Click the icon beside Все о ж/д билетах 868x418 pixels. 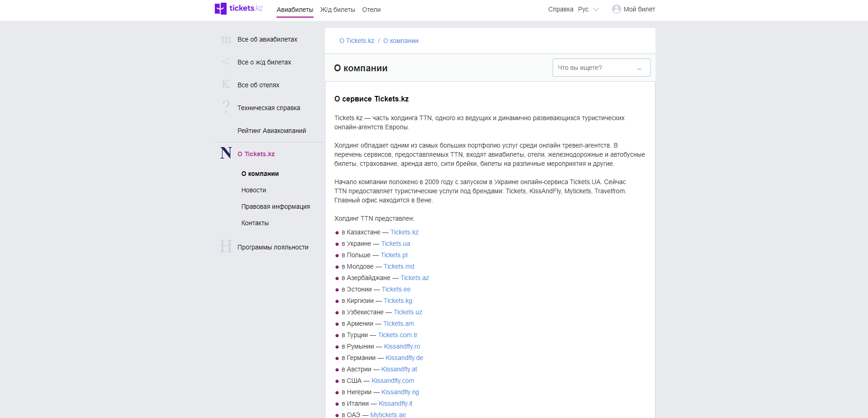[226, 62]
